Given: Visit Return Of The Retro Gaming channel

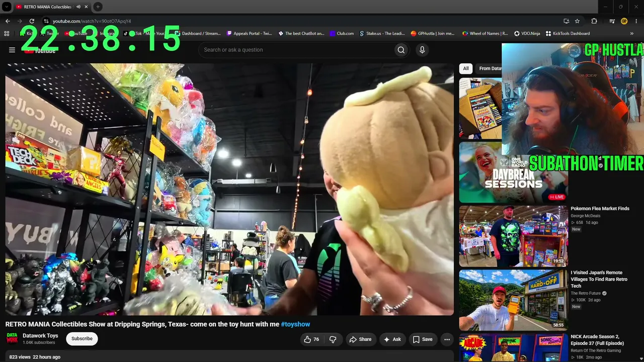Looking at the screenshot, I should [596, 350].
